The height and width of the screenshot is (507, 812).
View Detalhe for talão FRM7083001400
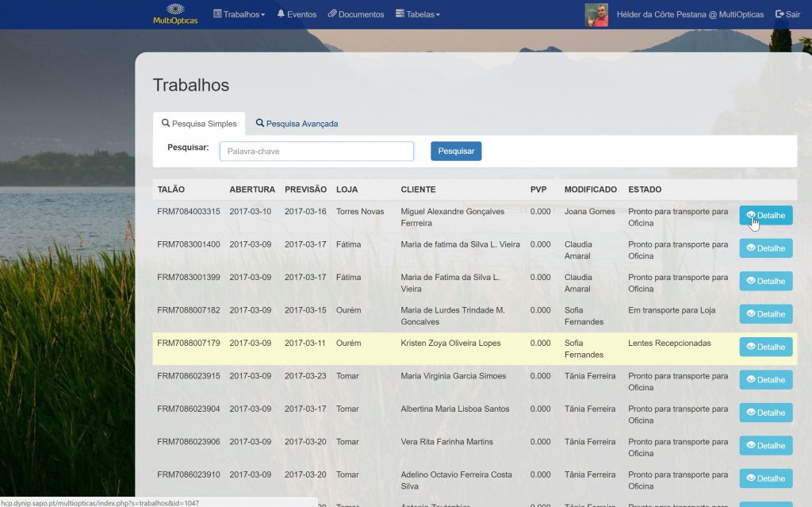[x=765, y=248]
